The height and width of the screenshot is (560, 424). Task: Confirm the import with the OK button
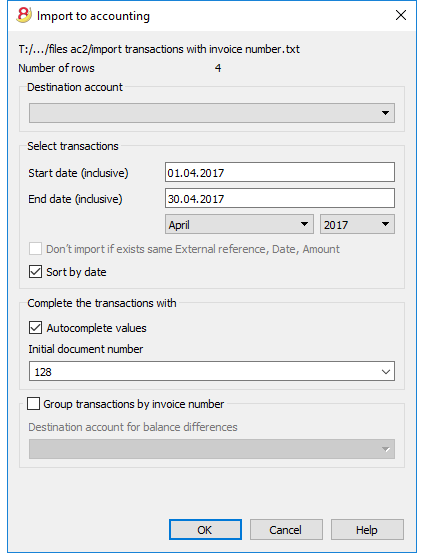(205, 529)
